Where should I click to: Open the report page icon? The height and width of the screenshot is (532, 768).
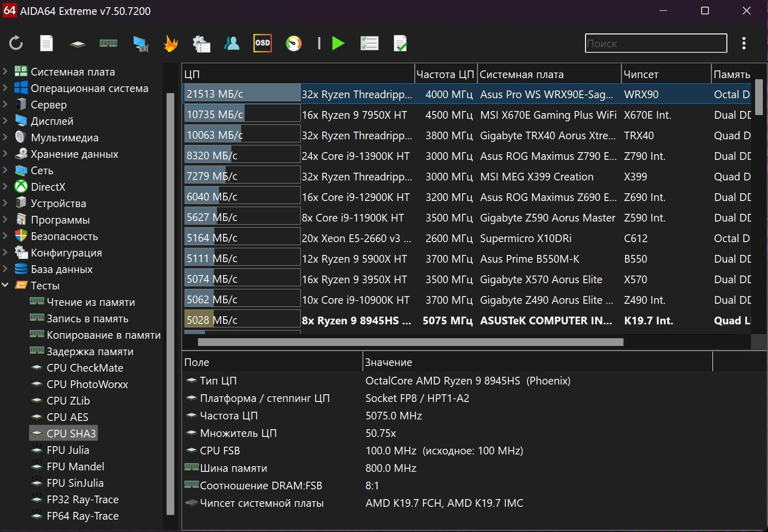click(47, 43)
